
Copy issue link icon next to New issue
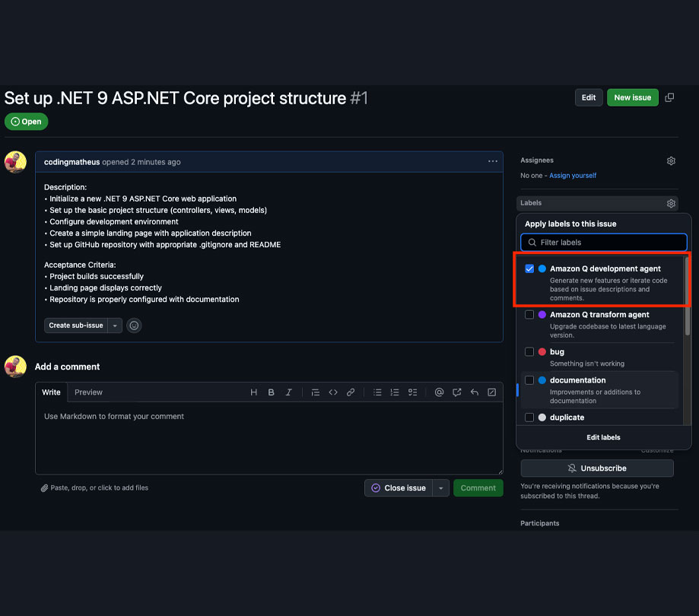coord(669,97)
